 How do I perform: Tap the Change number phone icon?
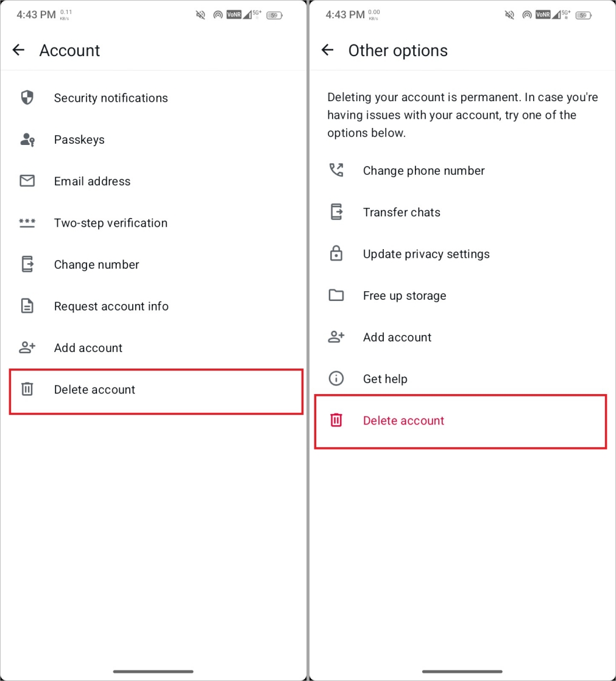pos(27,264)
